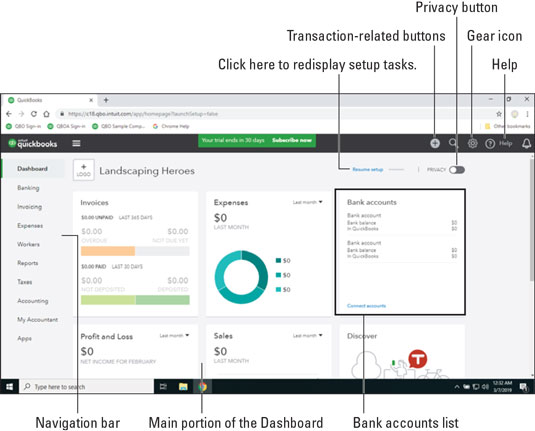The width and height of the screenshot is (535, 431).
Task: Add a company logo via the LOGO box
Action: tap(84, 170)
